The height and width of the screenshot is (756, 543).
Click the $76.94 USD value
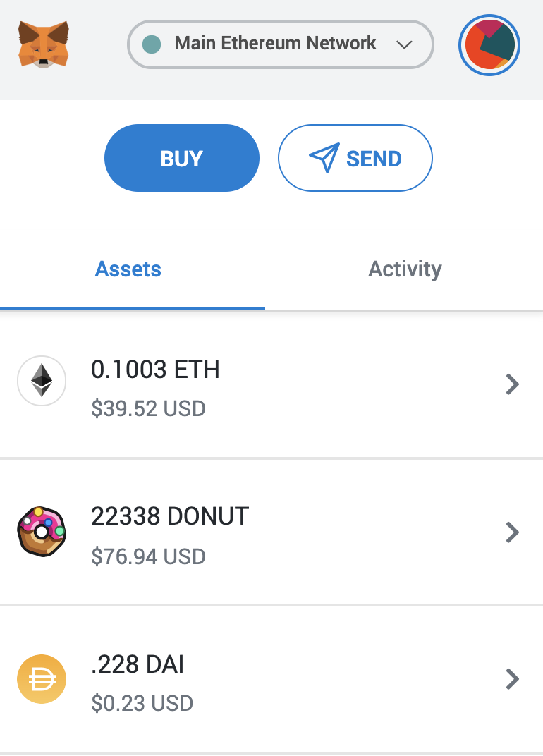[149, 556]
